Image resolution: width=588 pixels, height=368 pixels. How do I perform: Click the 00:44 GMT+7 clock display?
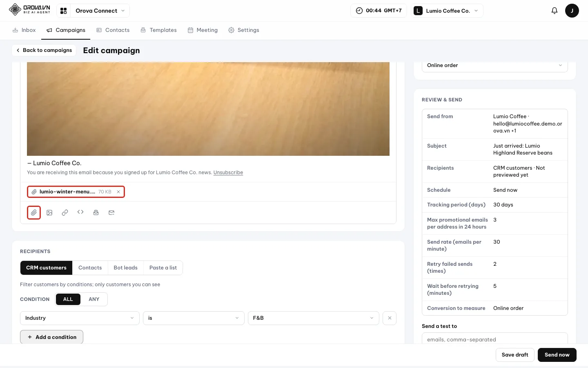379,11
